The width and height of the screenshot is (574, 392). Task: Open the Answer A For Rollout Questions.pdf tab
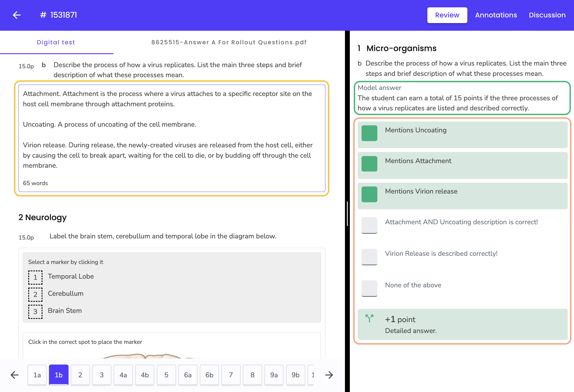click(229, 42)
